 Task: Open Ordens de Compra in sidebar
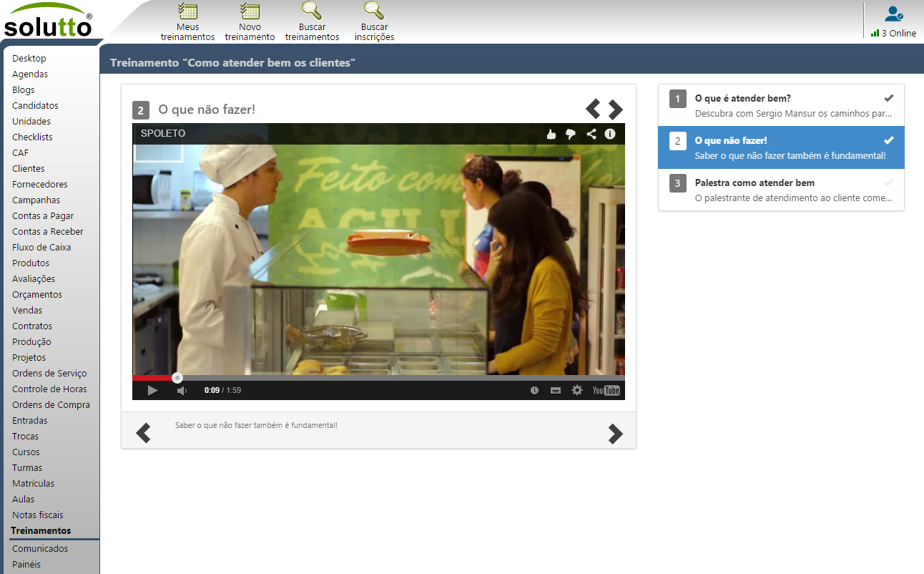[x=51, y=405]
